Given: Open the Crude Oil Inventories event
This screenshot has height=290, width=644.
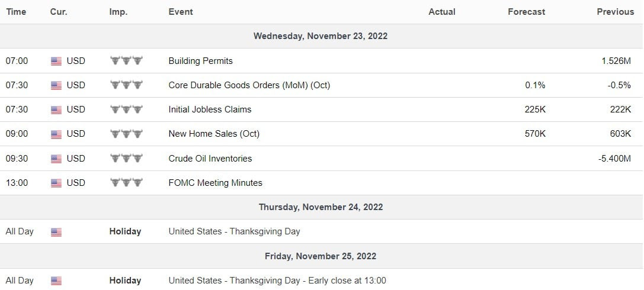Looking at the screenshot, I should click(x=210, y=159).
